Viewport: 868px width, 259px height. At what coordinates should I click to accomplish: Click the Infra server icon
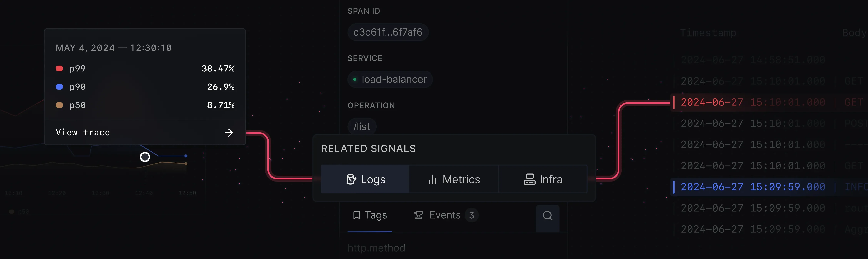529,180
